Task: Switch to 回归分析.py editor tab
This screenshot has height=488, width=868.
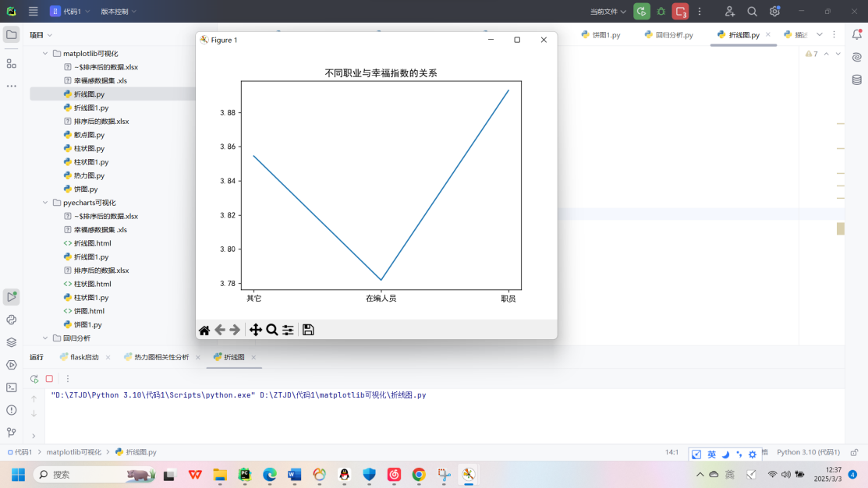Action: point(668,35)
